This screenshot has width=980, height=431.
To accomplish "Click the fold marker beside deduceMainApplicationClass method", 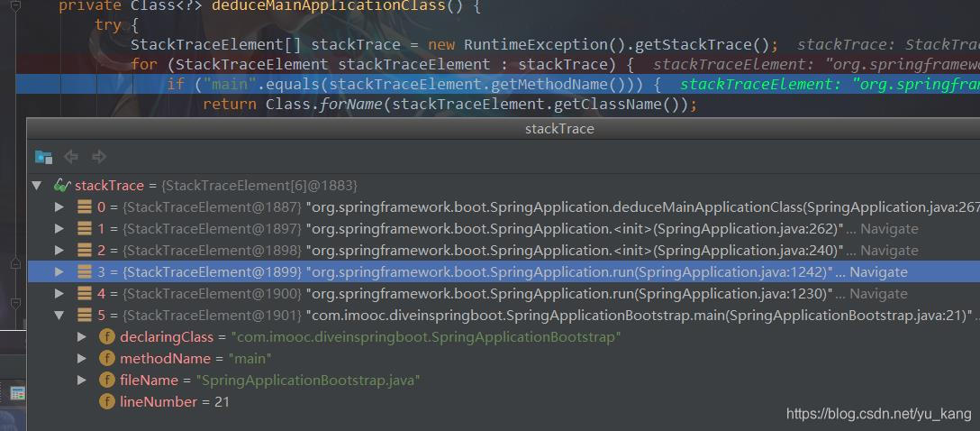I will 16,6.
